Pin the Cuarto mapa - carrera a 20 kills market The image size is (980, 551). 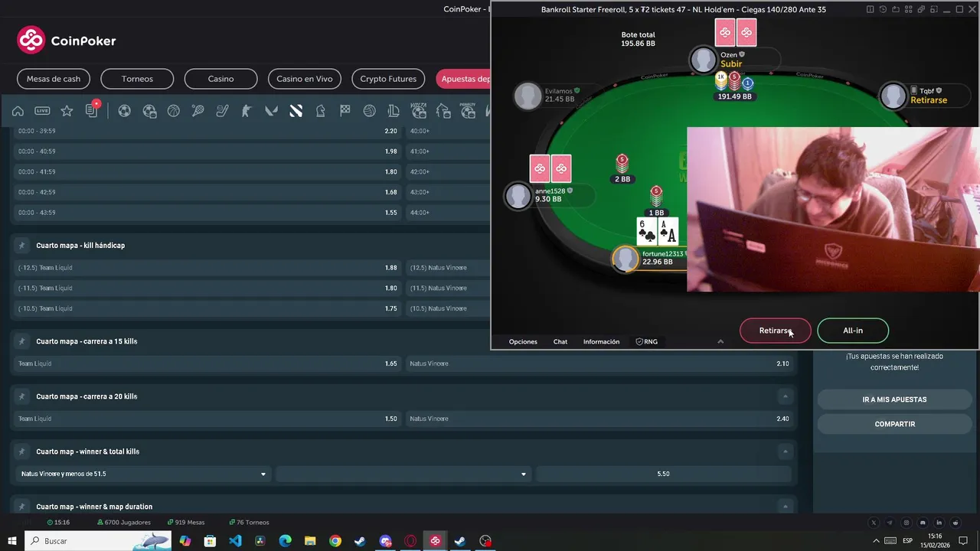tap(22, 396)
